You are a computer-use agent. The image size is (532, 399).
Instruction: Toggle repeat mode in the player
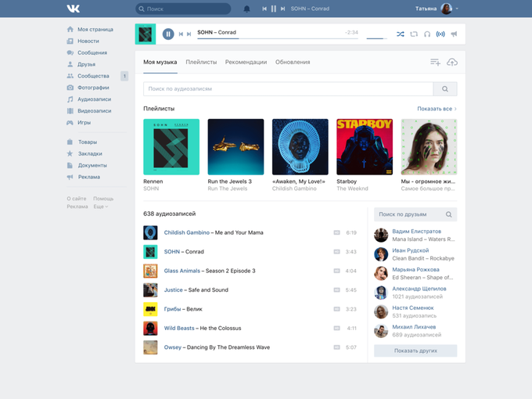coord(414,34)
